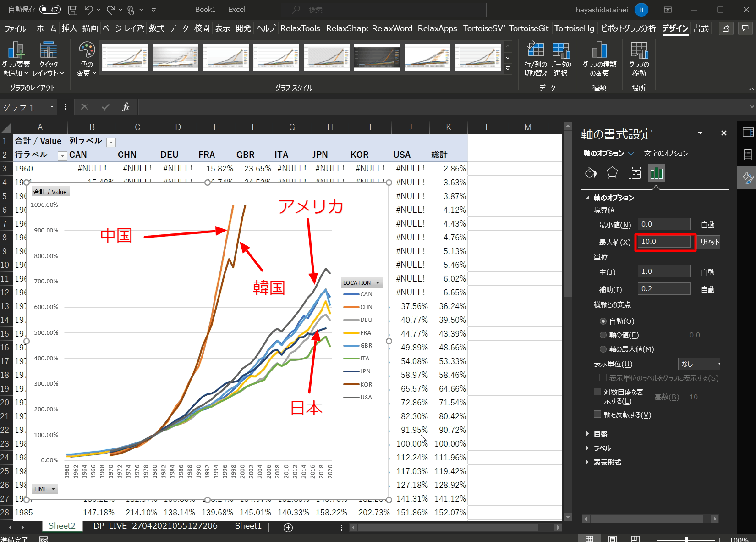
Task: Select the 塗りつぶしと線 paint bucket icon
Action: tap(591, 173)
